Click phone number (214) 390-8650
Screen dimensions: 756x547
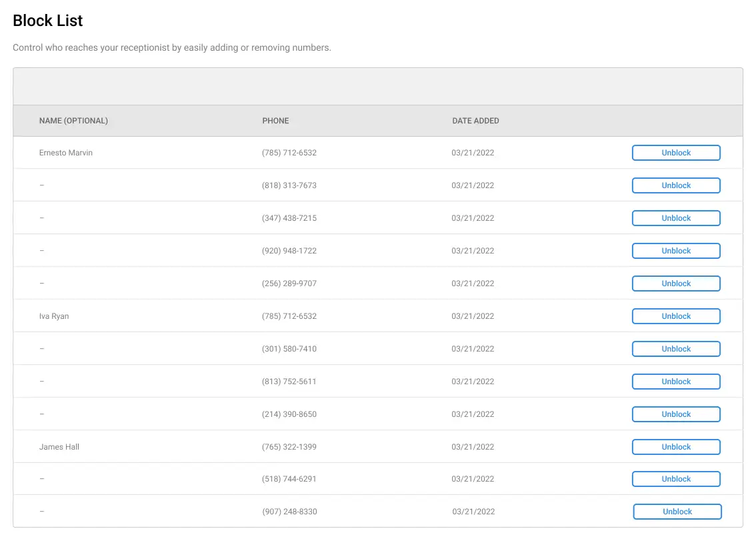[x=289, y=414]
